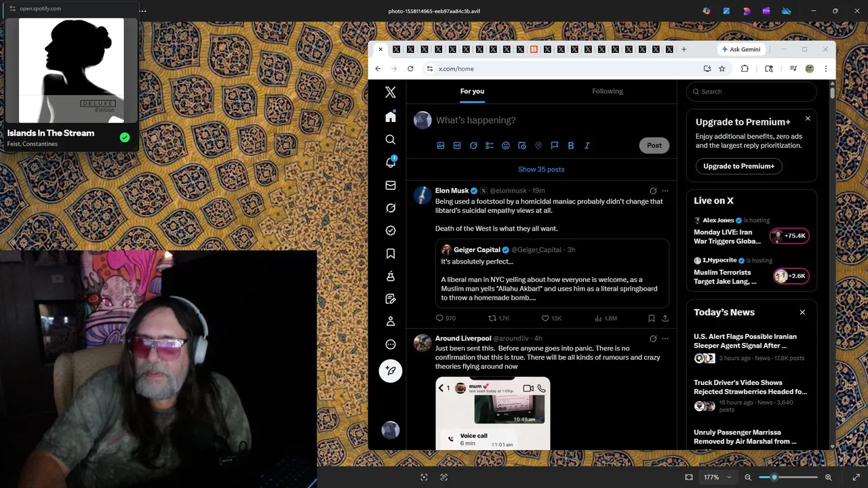This screenshot has height=488, width=868.
Task: Open More circle menu in X sidebar
Action: 391,344
